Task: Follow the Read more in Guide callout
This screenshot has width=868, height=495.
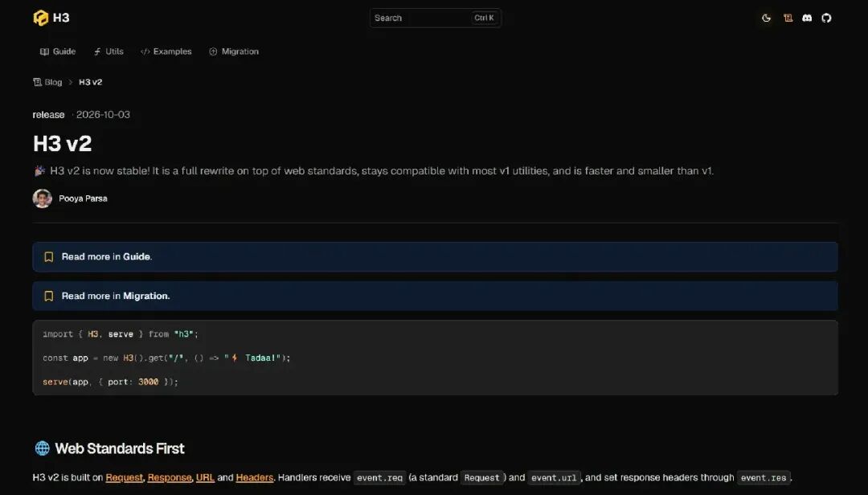Action: pos(435,257)
